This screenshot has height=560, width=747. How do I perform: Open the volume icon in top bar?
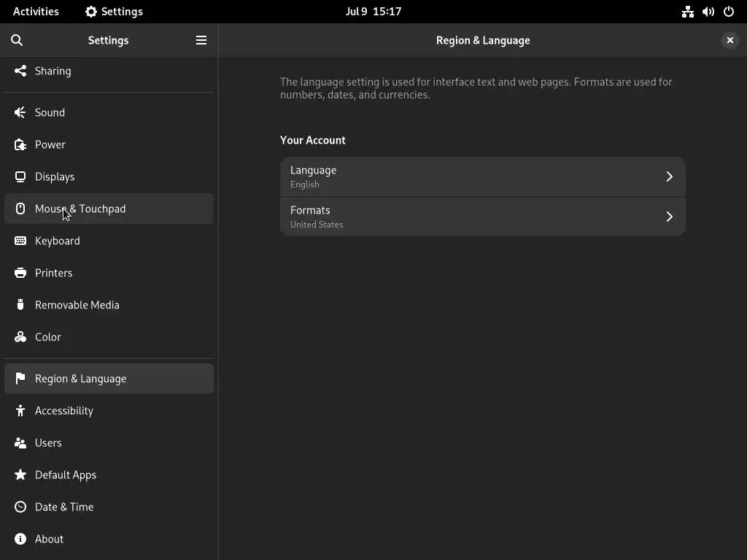click(x=708, y=12)
